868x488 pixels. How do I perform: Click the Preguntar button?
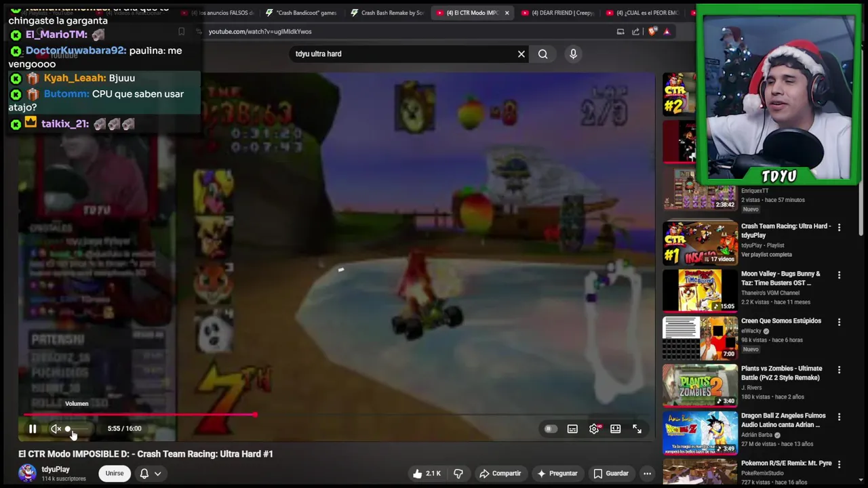(556, 473)
